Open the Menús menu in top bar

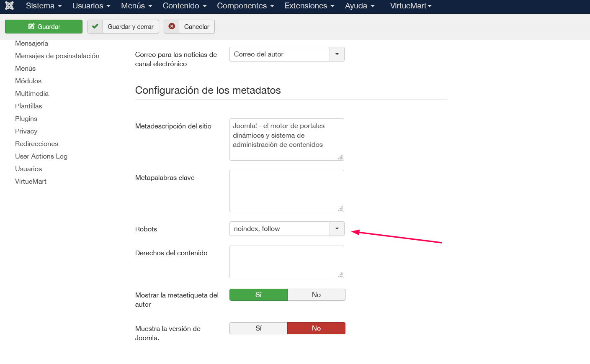(137, 6)
